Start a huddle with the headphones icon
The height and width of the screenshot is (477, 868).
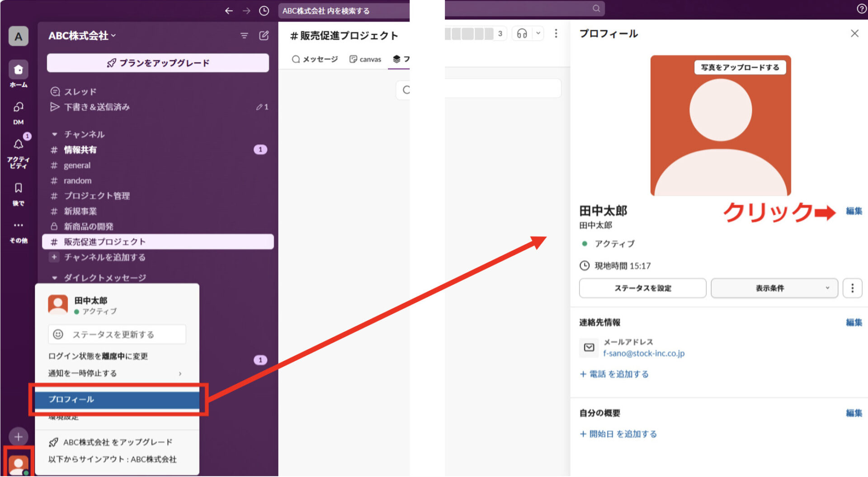[x=522, y=33]
